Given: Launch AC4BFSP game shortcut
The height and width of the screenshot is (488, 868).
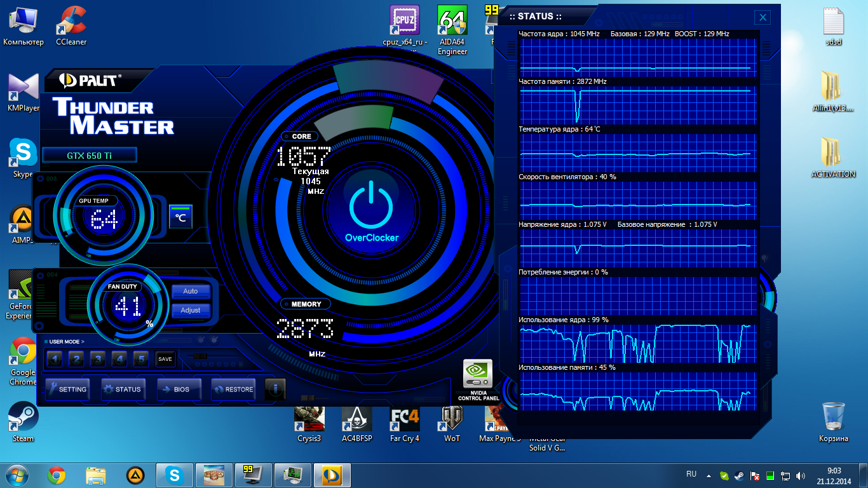Looking at the screenshot, I should [357, 424].
